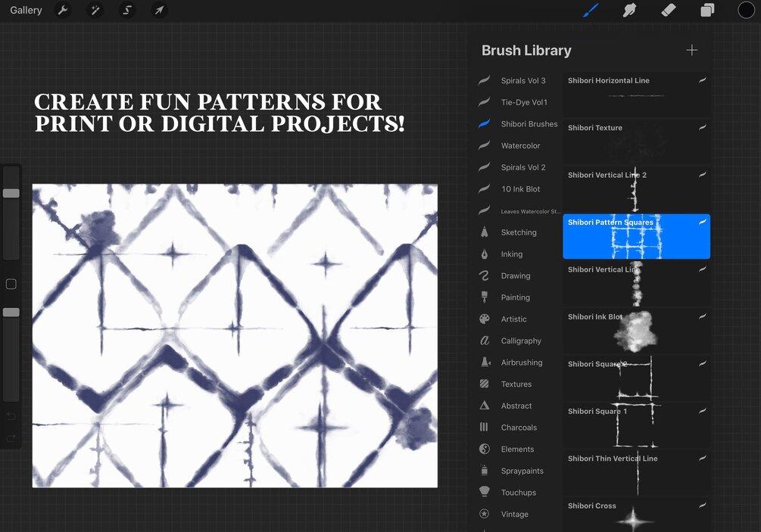Select the Shibori Ink Blot brush
The image size is (761, 532).
(x=636, y=331)
